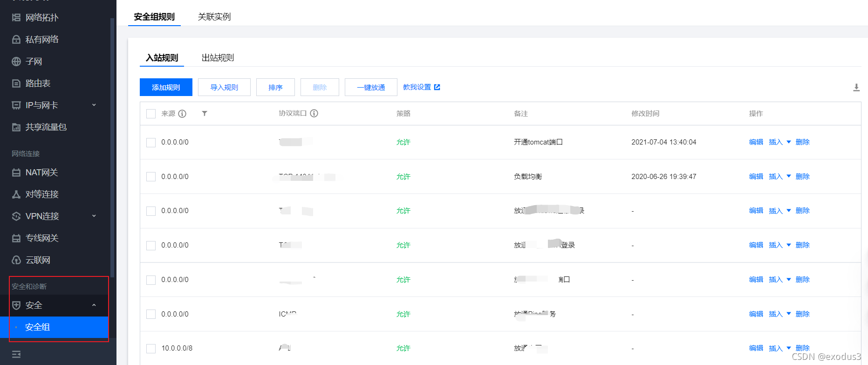
Task: Click info icon next to 协议端口
Action: tap(314, 113)
